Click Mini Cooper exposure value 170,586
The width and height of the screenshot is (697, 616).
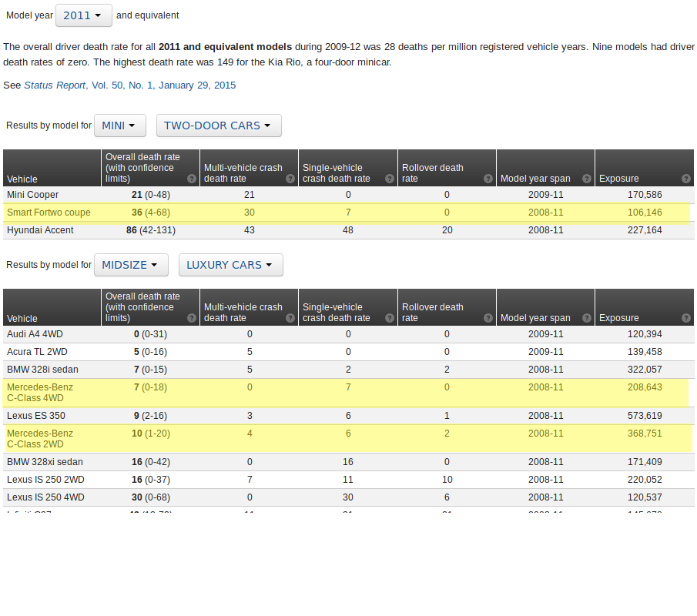[x=645, y=195]
